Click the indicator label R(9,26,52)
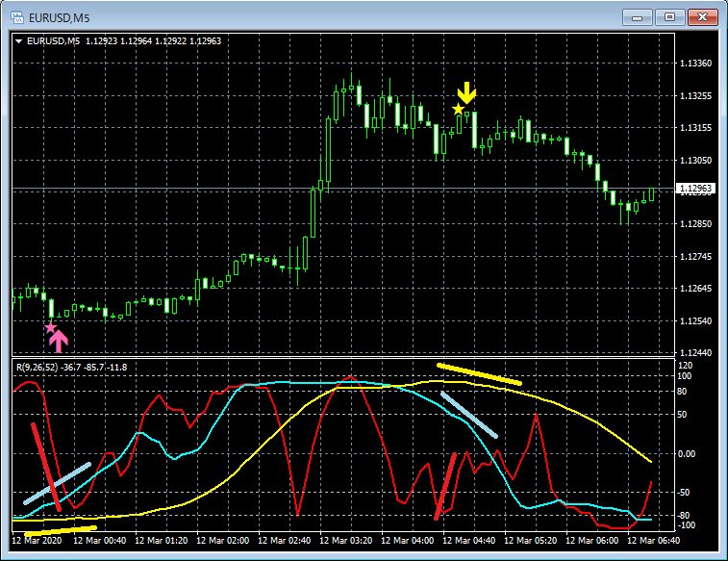 pos(38,368)
